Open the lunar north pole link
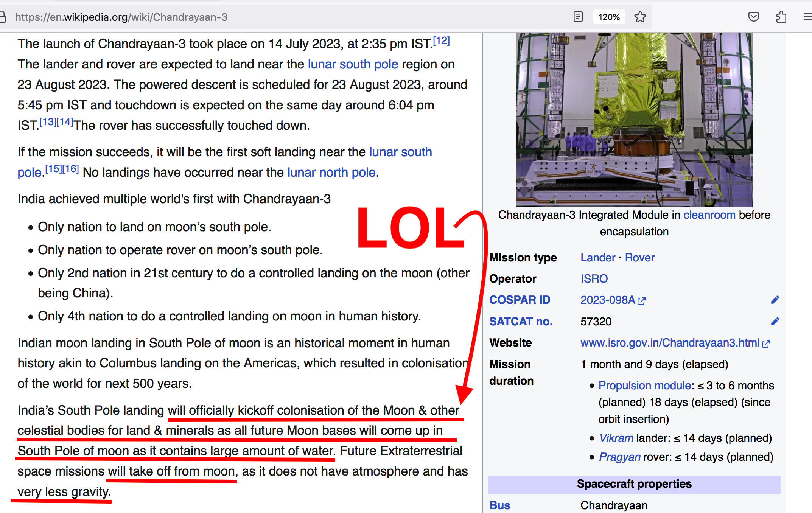 (331, 173)
